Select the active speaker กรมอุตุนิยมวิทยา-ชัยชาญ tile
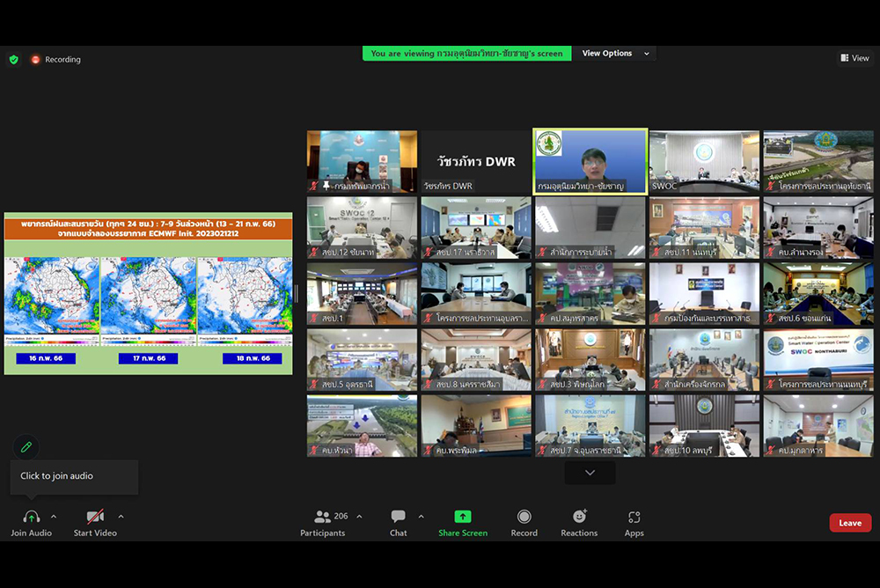880x588 pixels. [590, 162]
